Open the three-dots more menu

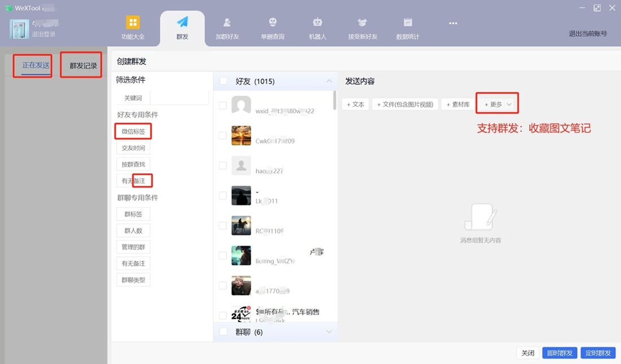tap(453, 23)
